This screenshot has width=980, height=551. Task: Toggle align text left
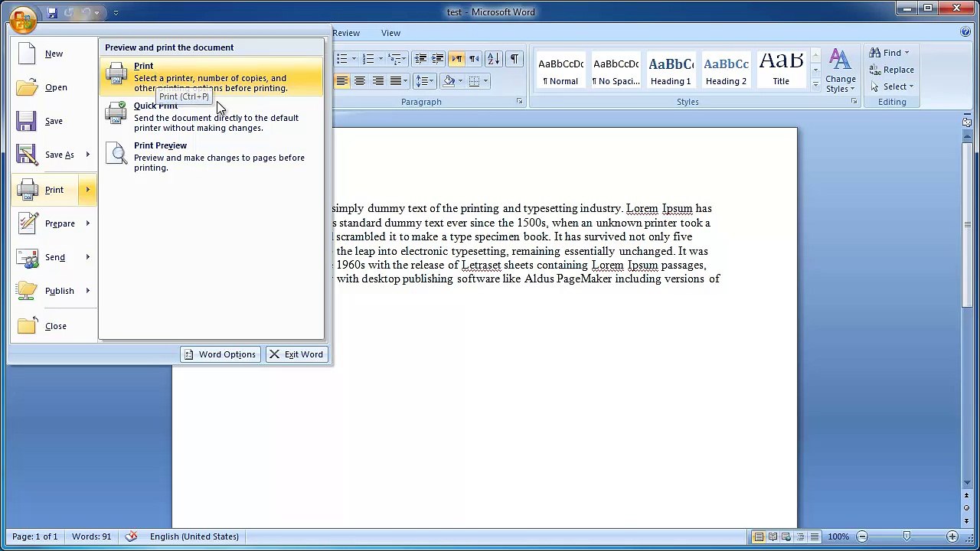342,81
